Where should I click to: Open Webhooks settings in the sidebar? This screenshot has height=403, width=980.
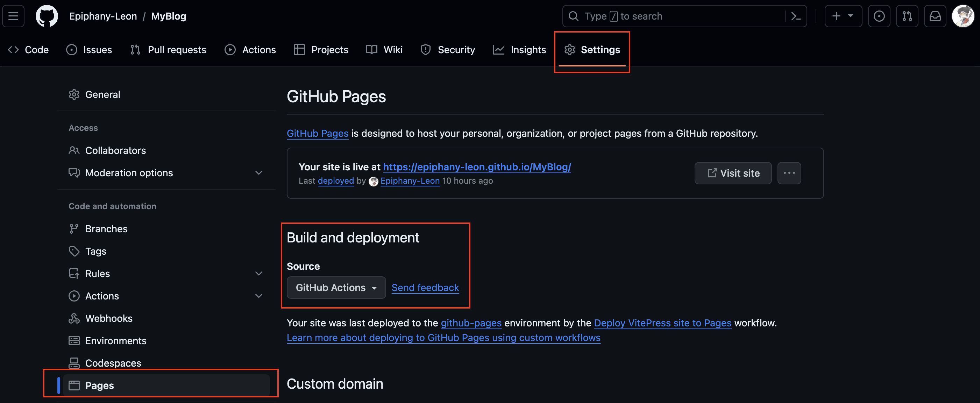166,319
